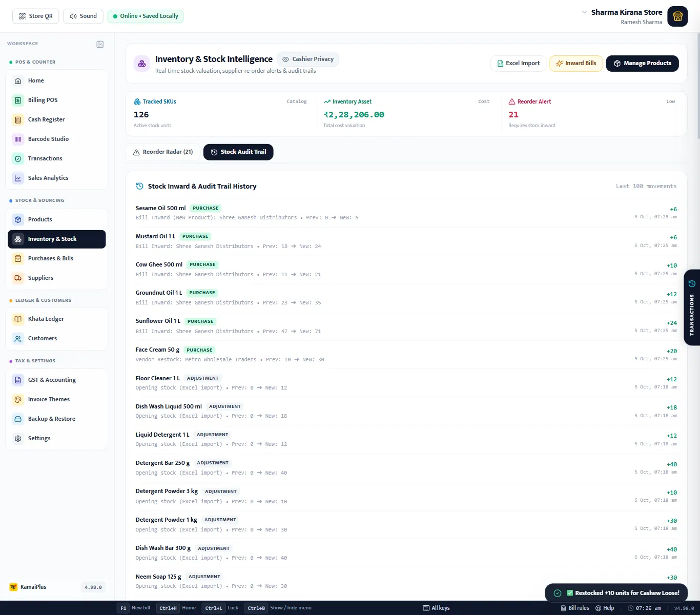Collapse the workspace sidebar panel icon

[100, 44]
